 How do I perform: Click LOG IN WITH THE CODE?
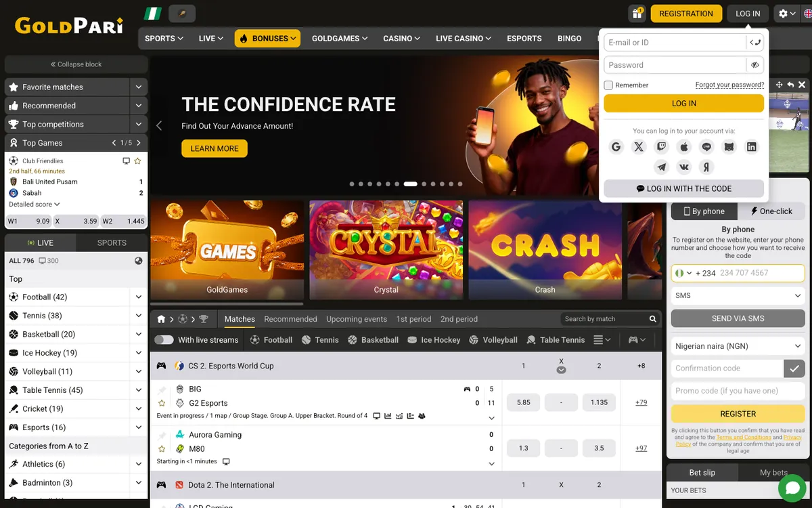tap(684, 189)
